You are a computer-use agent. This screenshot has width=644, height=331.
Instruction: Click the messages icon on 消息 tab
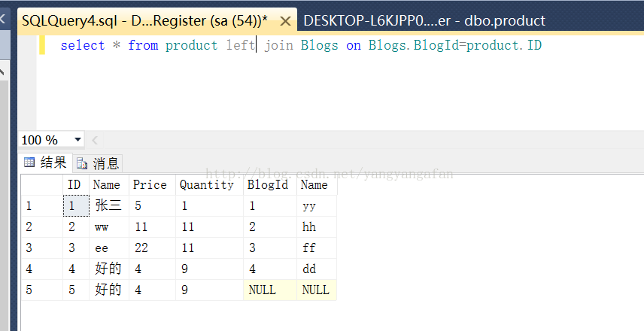tap(82, 163)
